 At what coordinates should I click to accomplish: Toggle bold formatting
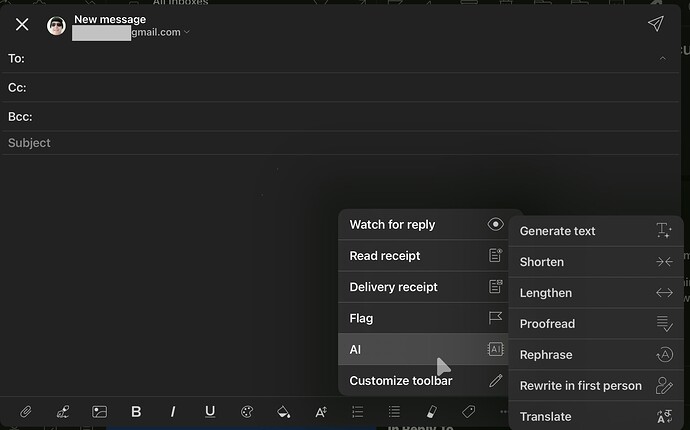(x=136, y=412)
